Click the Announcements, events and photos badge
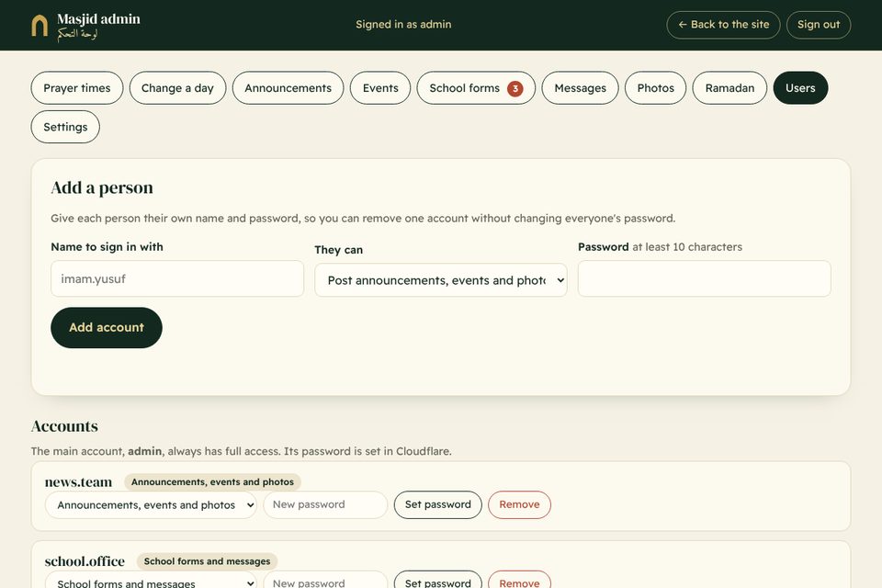This screenshot has width=882, height=588. [212, 482]
